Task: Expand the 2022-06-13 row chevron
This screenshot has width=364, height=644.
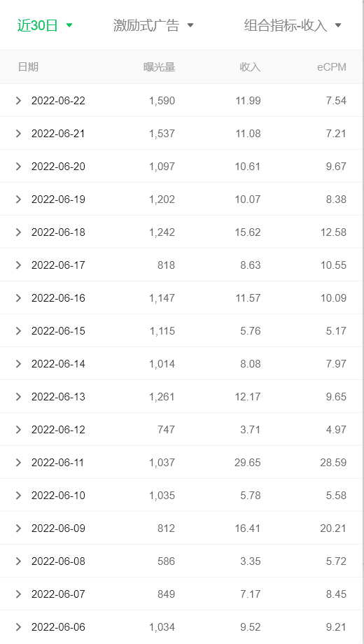Action: click(18, 397)
